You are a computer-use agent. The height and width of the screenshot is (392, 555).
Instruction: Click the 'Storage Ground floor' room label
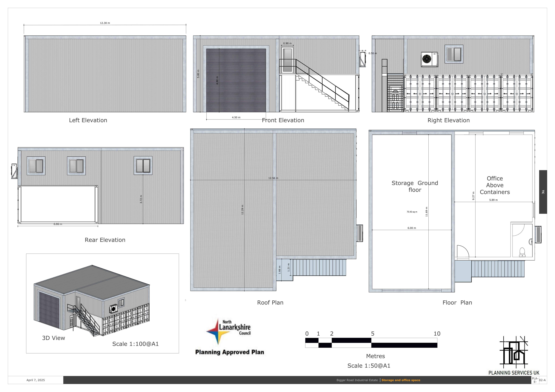(x=415, y=186)
